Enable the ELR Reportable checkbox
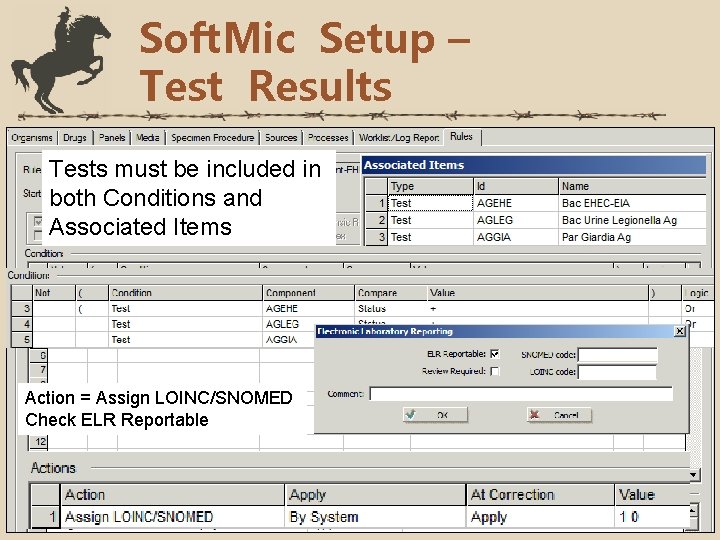 click(x=495, y=354)
